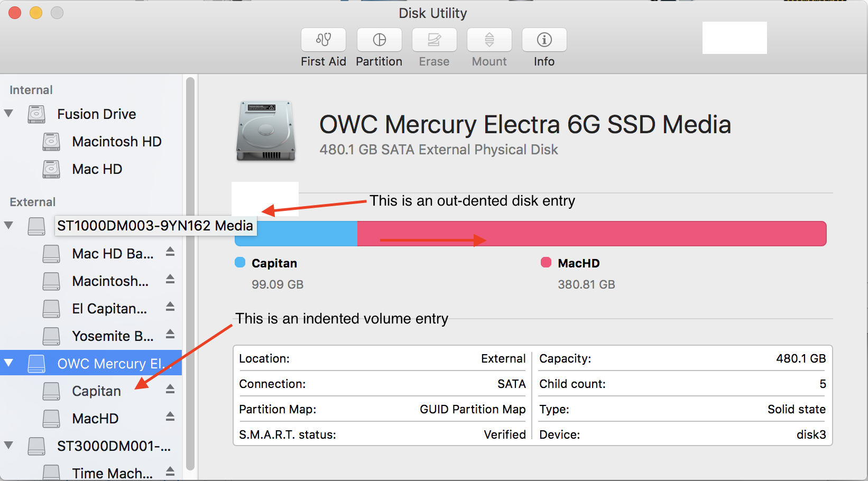Eject the Capitan volume
This screenshot has height=481, width=868.
click(170, 389)
